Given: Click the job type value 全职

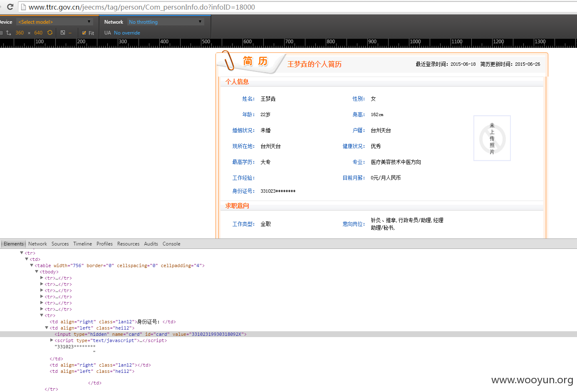Looking at the screenshot, I should [265, 224].
